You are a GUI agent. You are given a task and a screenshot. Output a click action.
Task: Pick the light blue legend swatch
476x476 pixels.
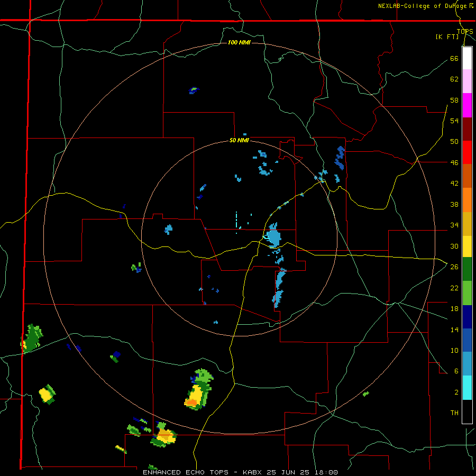pos(467,364)
